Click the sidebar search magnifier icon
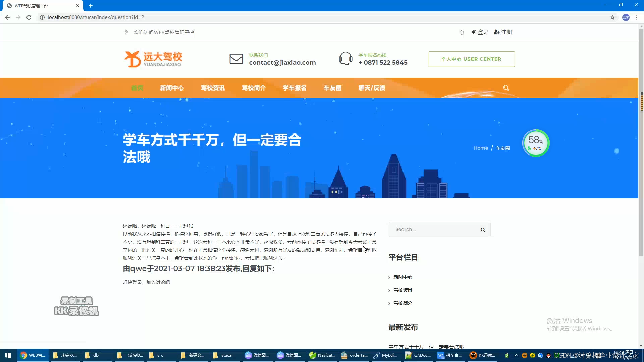This screenshot has height=362, width=644. click(x=483, y=229)
